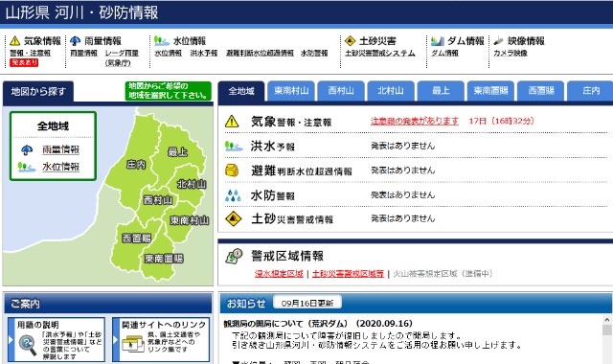Click 雨量情報 link in 全地域 box
Image resolution: width=613 pixels, height=364 pixels.
click(x=61, y=149)
